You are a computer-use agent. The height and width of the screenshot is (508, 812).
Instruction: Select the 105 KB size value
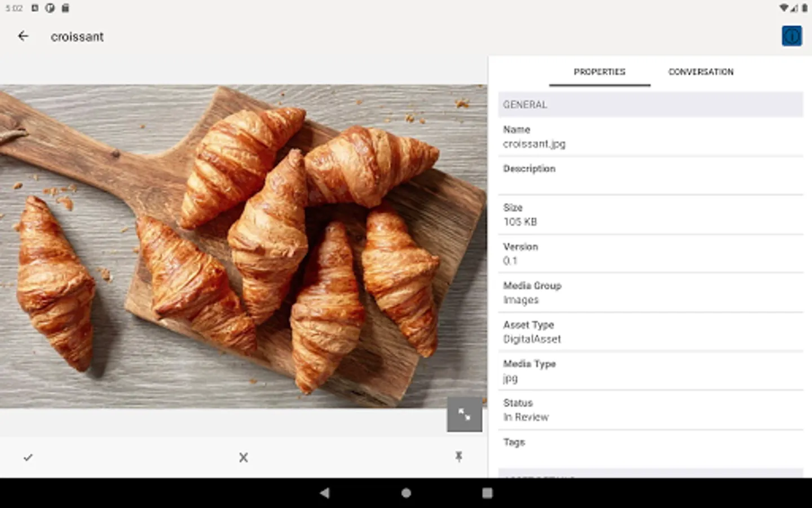point(520,222)
